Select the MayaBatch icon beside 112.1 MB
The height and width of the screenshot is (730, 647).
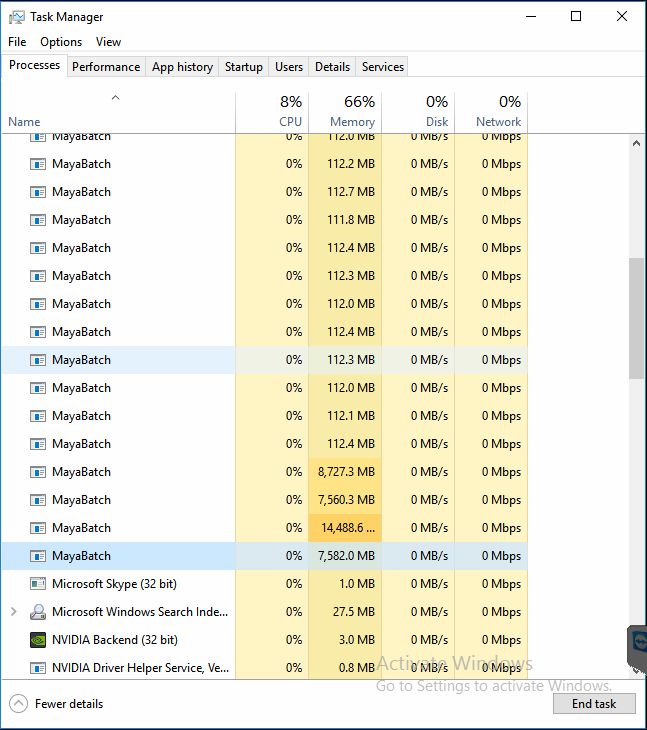38,416
